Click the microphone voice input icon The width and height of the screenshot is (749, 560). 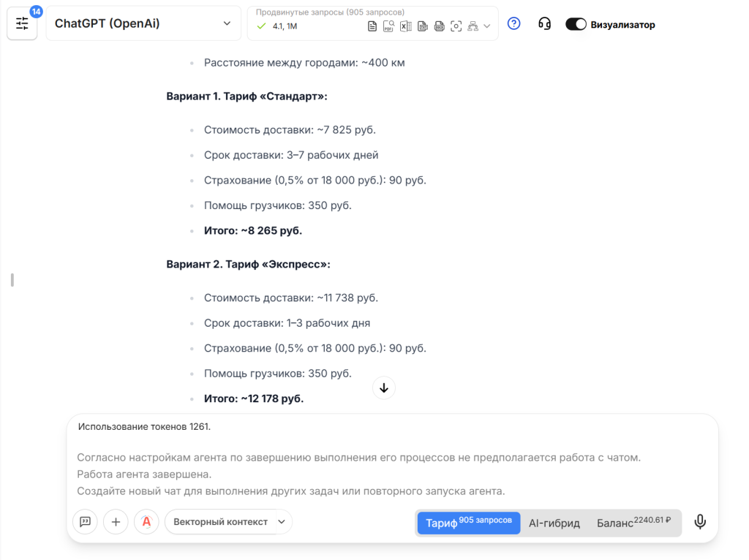(700, 522)
